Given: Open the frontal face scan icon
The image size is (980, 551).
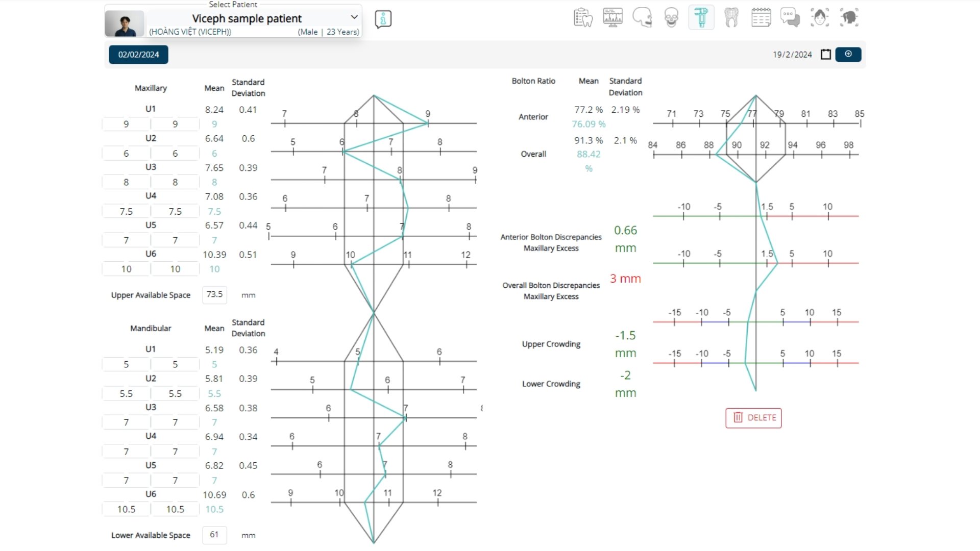Looking at the screenshot, I should click(x=820, y=17).
